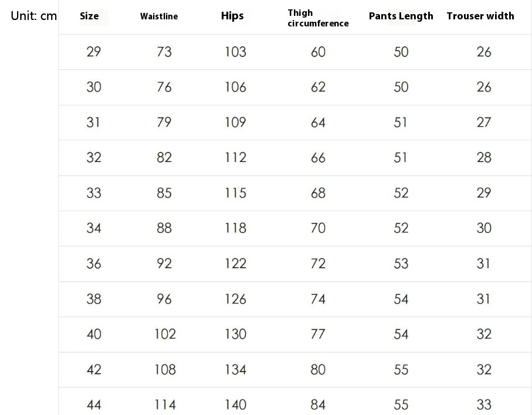The image size is (532, 415).
Task: Click the Size column header
Action: pyautogui.click(x=89, y=16)
